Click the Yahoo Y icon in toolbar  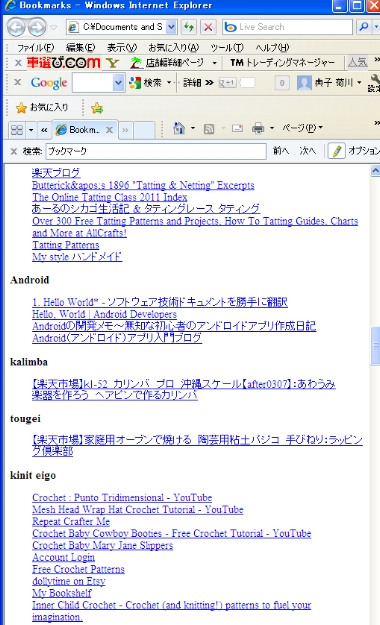point(113,63)
